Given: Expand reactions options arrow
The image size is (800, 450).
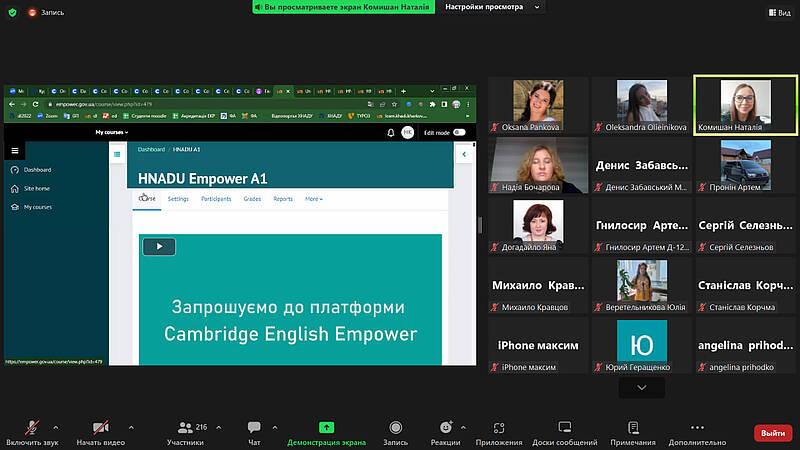Looking at the screenshot, I should click(x=463, y=428).
